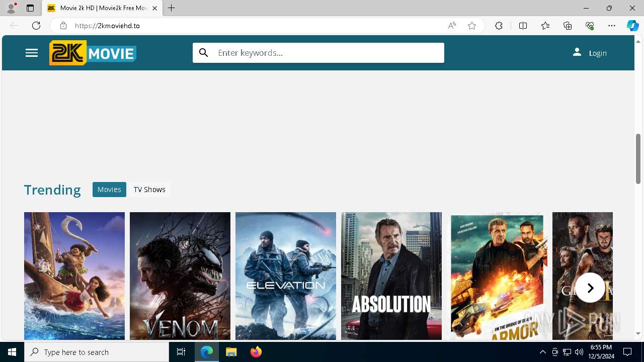Open browser Extensions icon
The height and width of the screenshot is (362, 644).
[499, 26]
